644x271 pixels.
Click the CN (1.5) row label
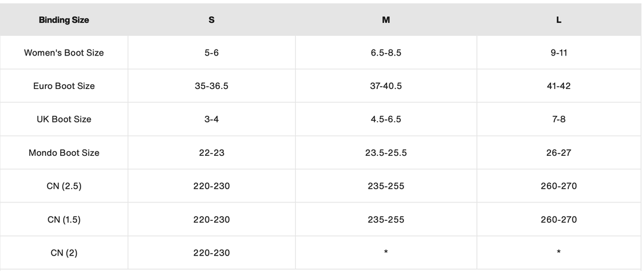point(64,220)
